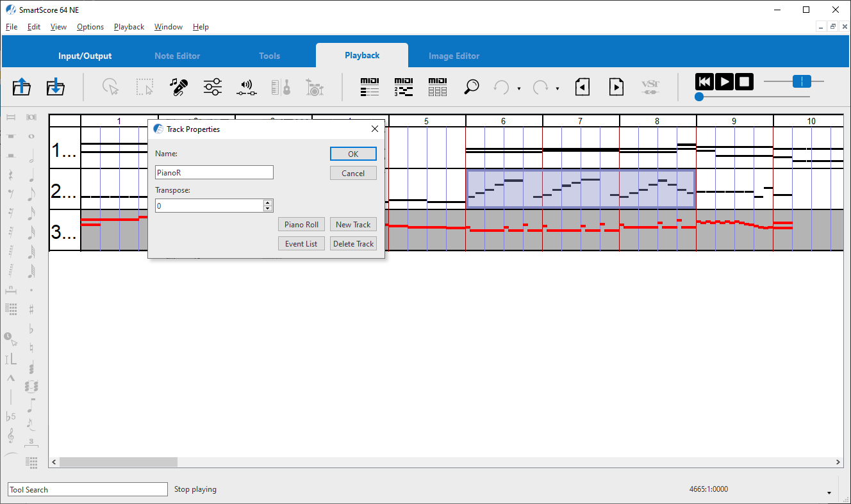851x504 pixels.
Task: Click the horizontal scrollbar right arrow
Action: pos(838,462)
